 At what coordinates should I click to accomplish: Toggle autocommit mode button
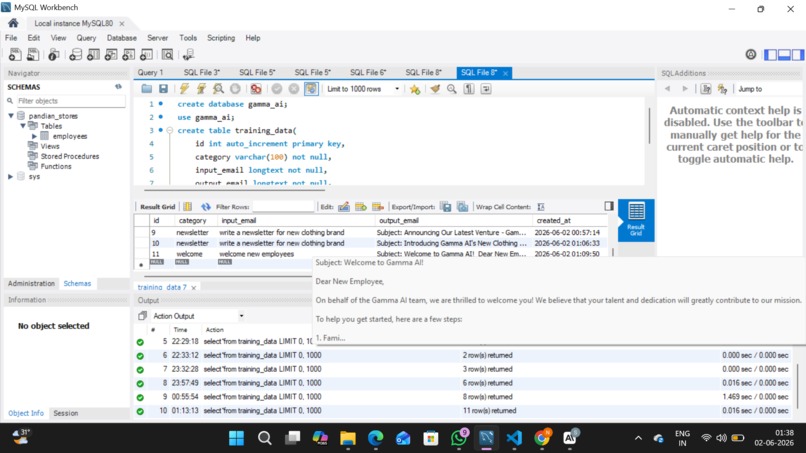(311, 89)
